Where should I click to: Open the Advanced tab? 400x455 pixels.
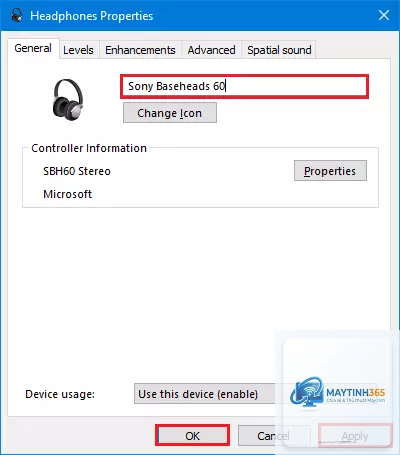click(211, 50)
